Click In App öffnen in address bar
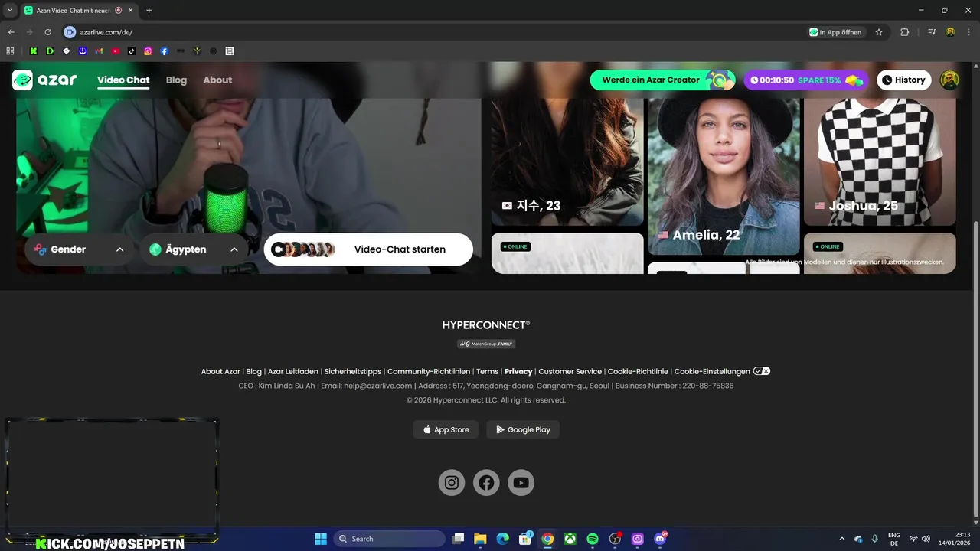This screenshot has height=551, width=980. (835, 32)
